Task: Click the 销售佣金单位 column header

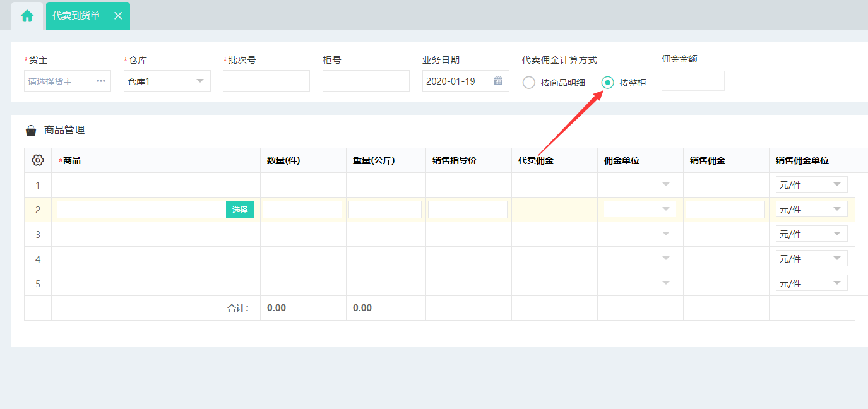Action: 812,160
